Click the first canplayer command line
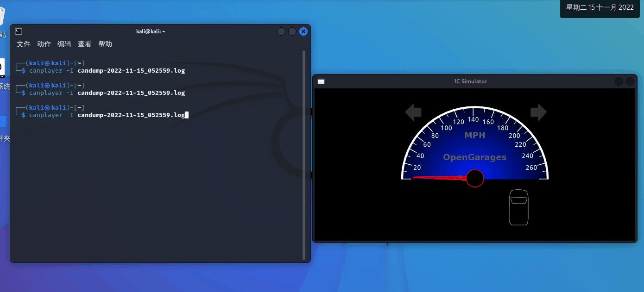Viewport: 644px width, 292px height. tap(107, 71)
